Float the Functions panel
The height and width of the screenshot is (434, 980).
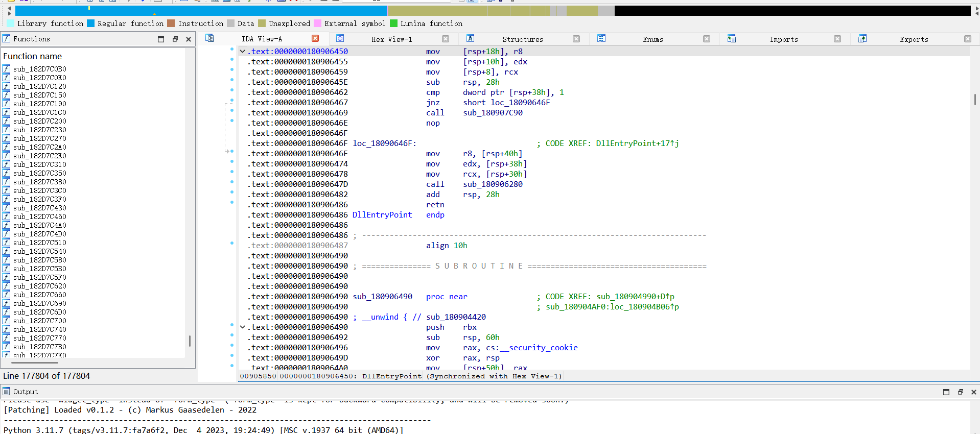point(175,39)
